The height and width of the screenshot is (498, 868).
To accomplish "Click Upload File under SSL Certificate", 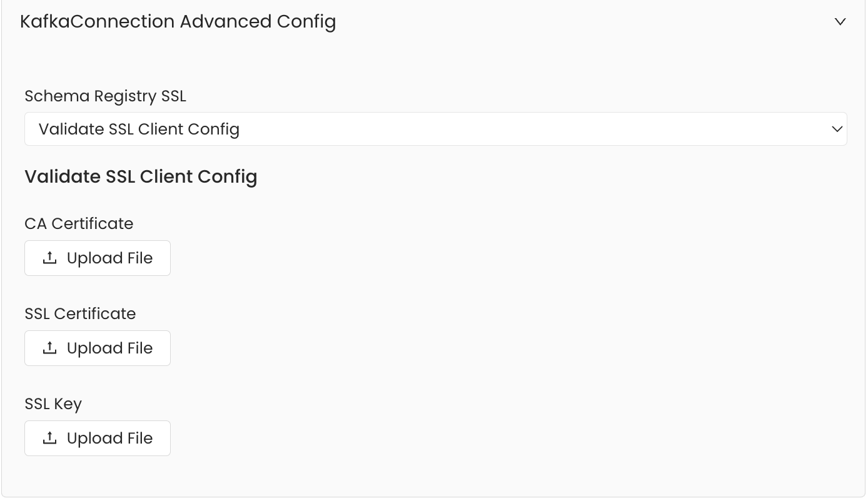I will [98, 348].
